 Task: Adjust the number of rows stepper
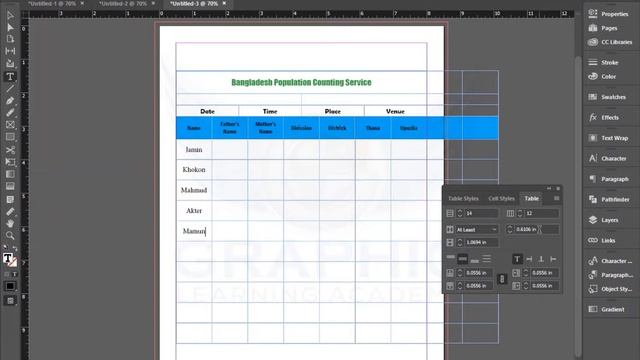(460, 213)
